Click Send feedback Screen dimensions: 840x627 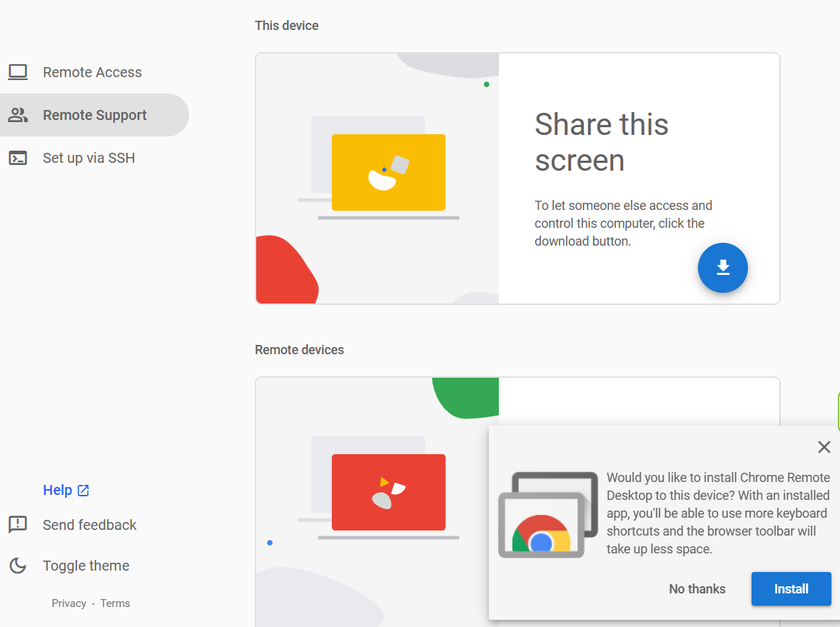89,525
